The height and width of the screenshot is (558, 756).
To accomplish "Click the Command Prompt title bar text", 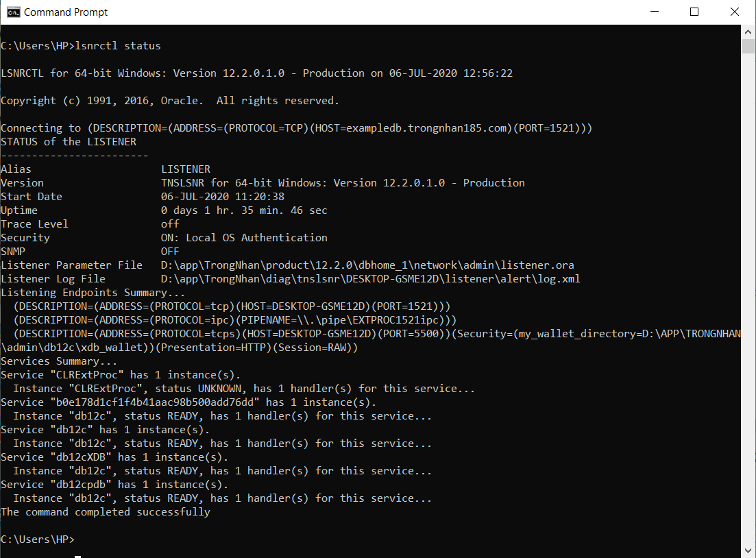I will (66, 12).
